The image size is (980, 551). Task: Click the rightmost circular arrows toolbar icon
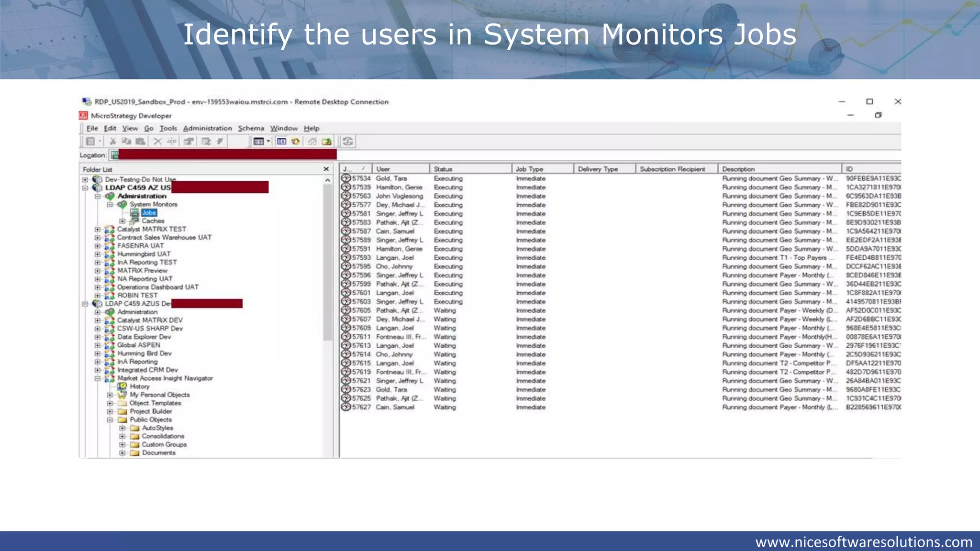pos(348,141)
